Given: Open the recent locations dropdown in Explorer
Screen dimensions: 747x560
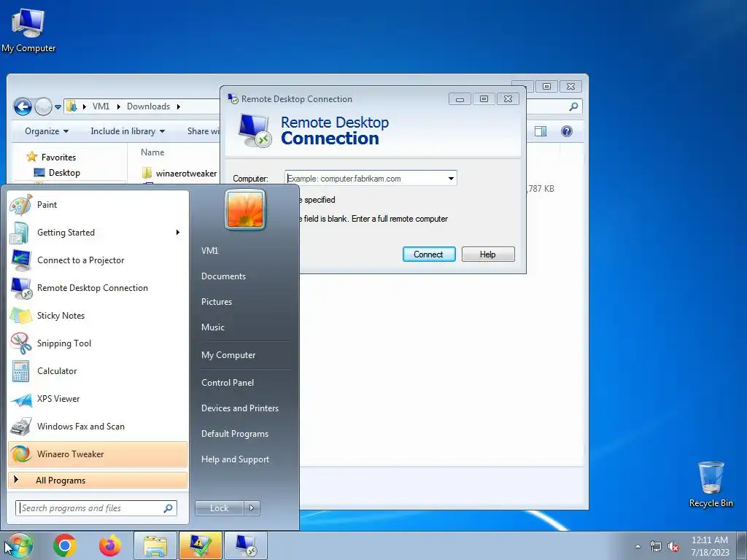Looking at the screenshot, I should [x=58, y=106].
